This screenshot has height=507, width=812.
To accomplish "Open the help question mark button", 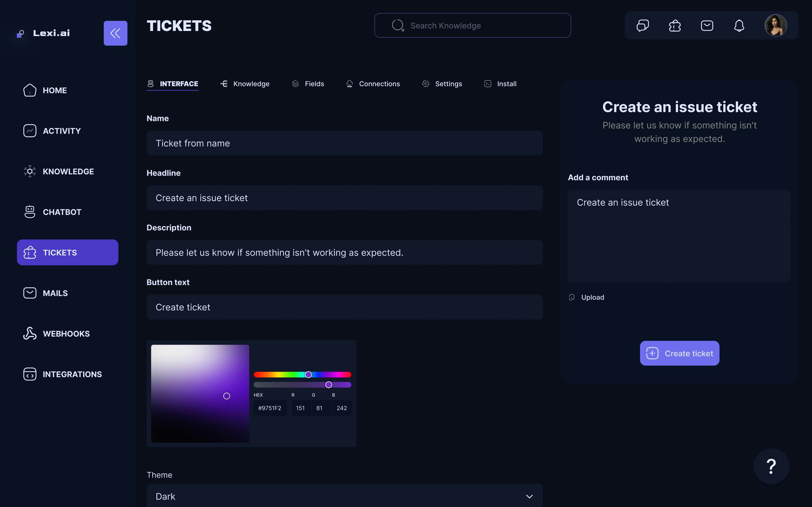I will pyautogui.click(x=771, y=466).
